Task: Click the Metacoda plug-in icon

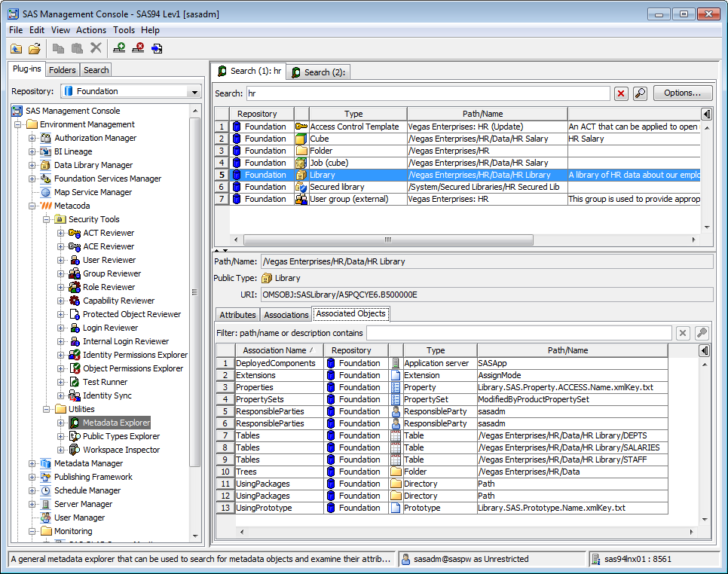Action: click(x=45, y=206)
